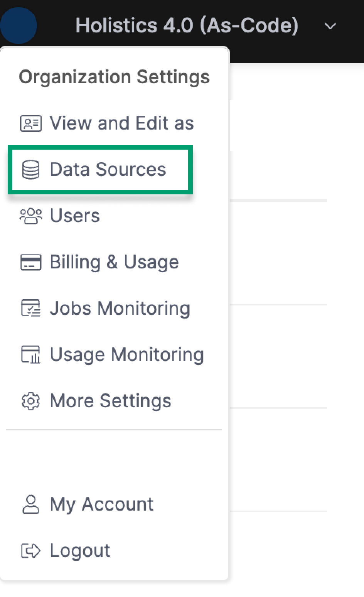Click the Usage Monitoring chart icon
Image resolution: width=364 pixels, height=597 pixels.
point(30,355)
